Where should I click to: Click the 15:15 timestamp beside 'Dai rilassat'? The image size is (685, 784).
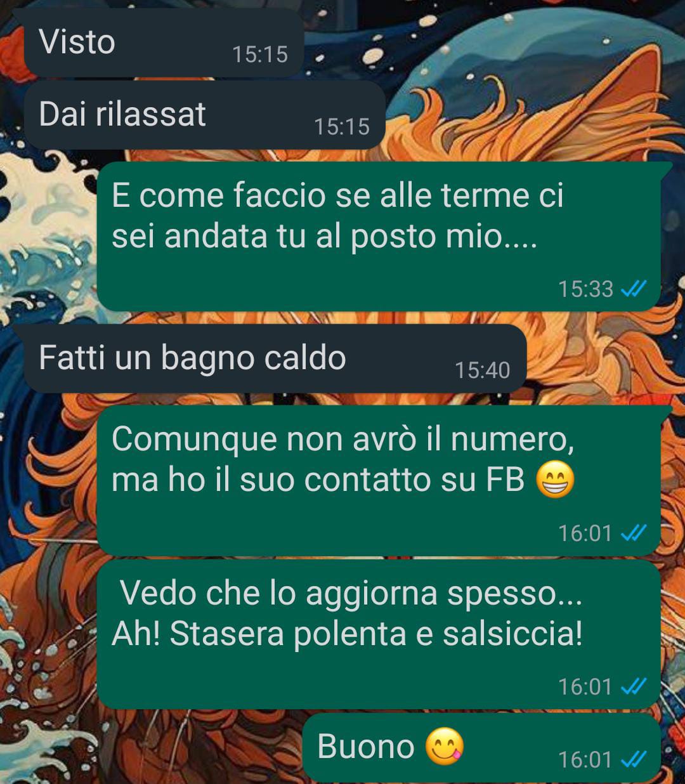point(342,127)
